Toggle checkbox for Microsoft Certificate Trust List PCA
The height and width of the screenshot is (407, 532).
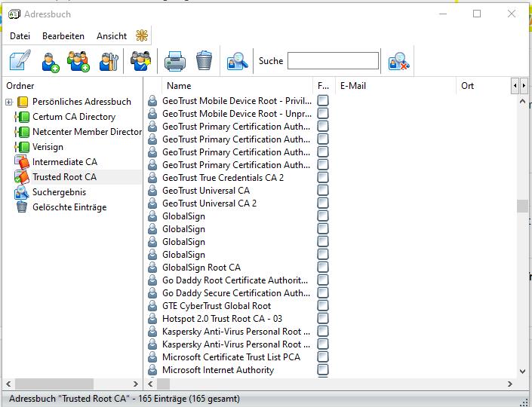323,357
